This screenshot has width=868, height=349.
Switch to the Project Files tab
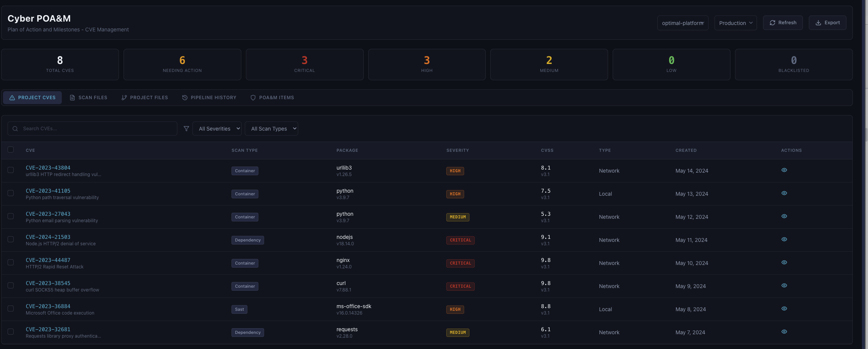point(144,97)
